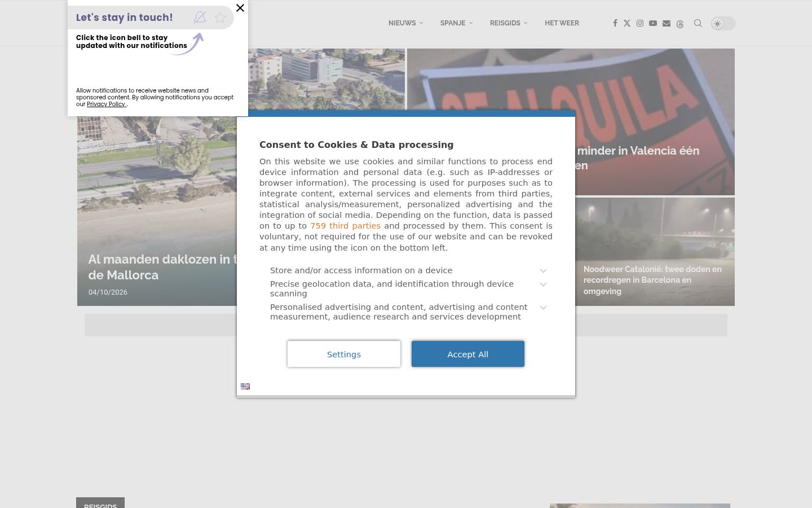Toggle the dark mode switch
This screenshot has width=812, height=508.
pyautogui.click(x=723, y=24)
